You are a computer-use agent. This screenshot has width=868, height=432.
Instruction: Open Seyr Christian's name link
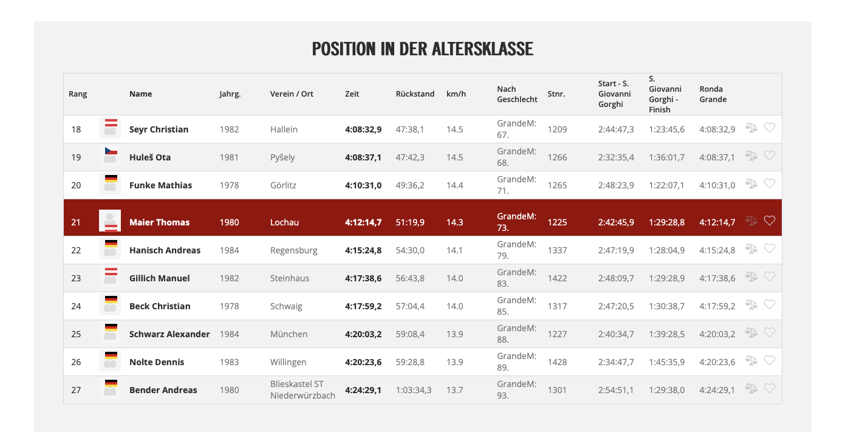click(x=159, y=129)
